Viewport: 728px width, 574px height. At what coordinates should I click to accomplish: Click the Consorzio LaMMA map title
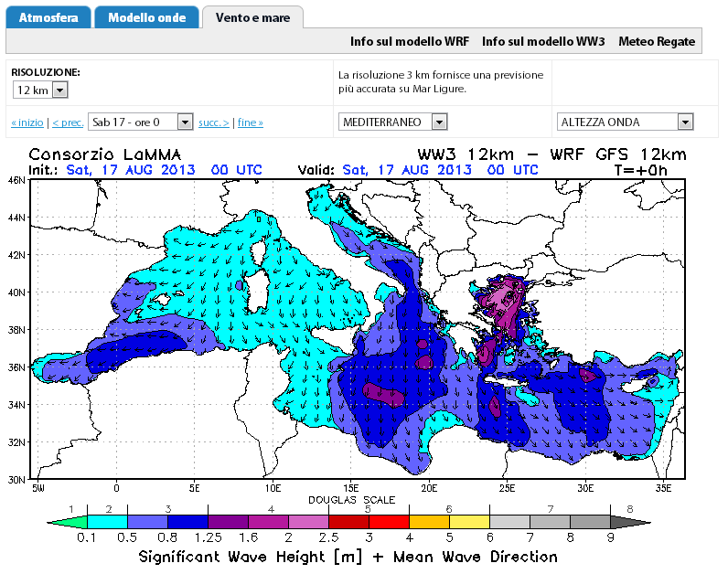click(x=105, y=153)
